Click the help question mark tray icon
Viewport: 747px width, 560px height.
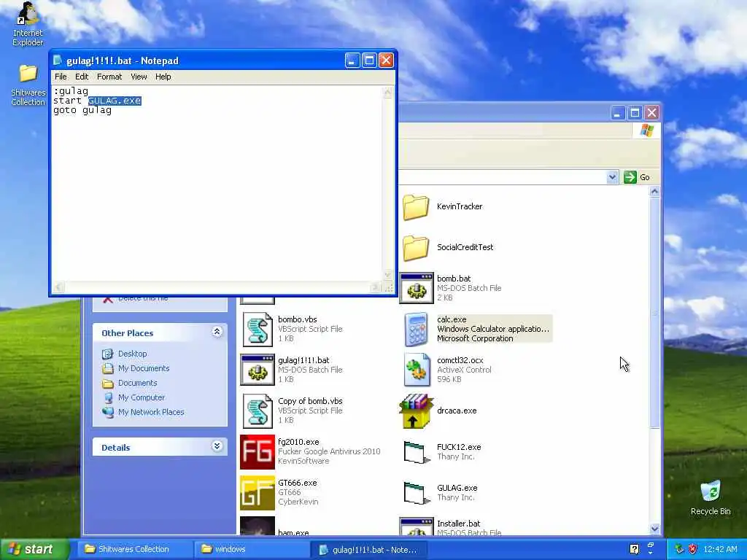634,549
